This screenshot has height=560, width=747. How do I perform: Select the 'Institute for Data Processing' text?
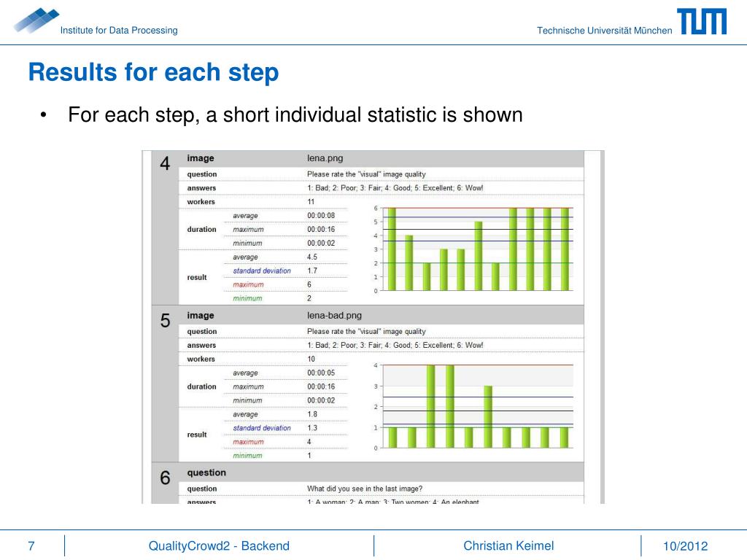[x=119, y=31]
